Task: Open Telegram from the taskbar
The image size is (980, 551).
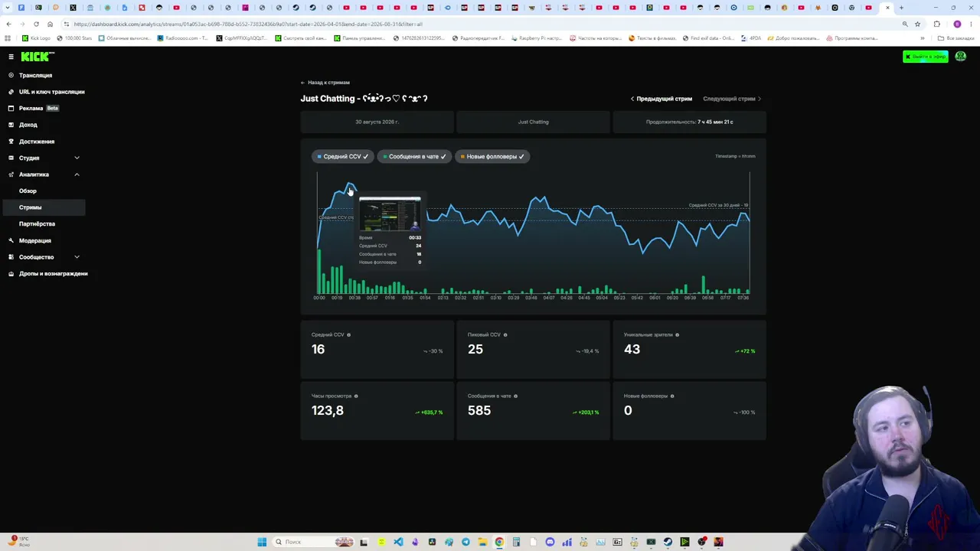Action: (465, 542)
